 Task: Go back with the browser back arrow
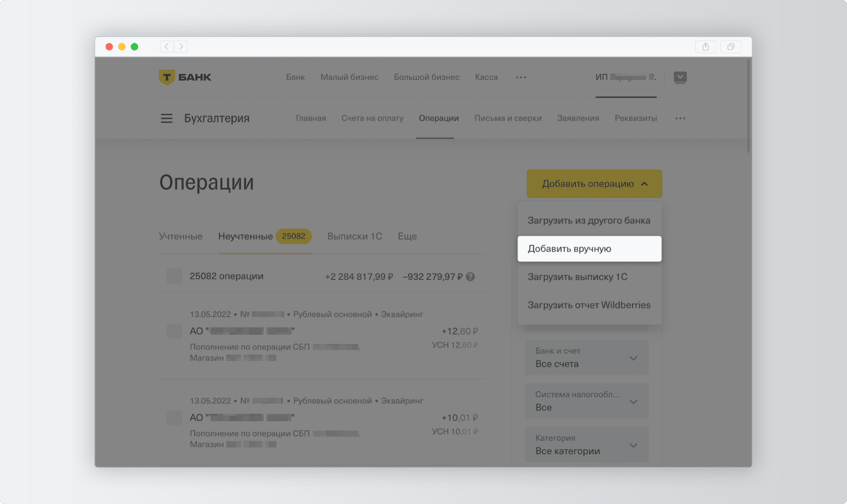[167, 46]
